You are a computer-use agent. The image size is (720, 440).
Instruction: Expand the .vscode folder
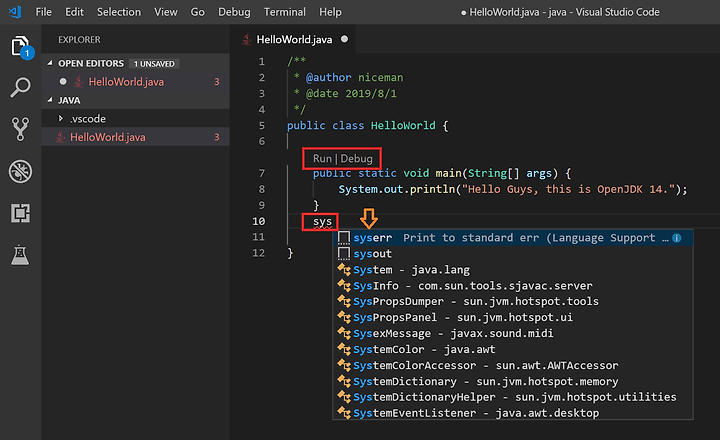[60, 118]
